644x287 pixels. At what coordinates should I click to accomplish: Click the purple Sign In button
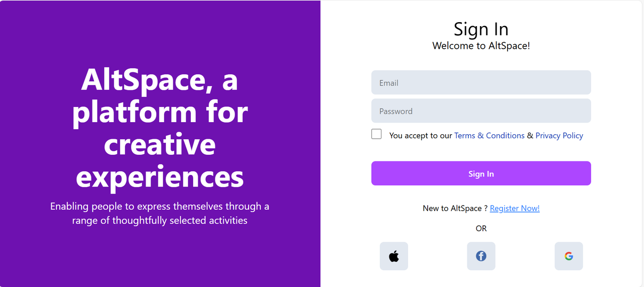[481, 173]
